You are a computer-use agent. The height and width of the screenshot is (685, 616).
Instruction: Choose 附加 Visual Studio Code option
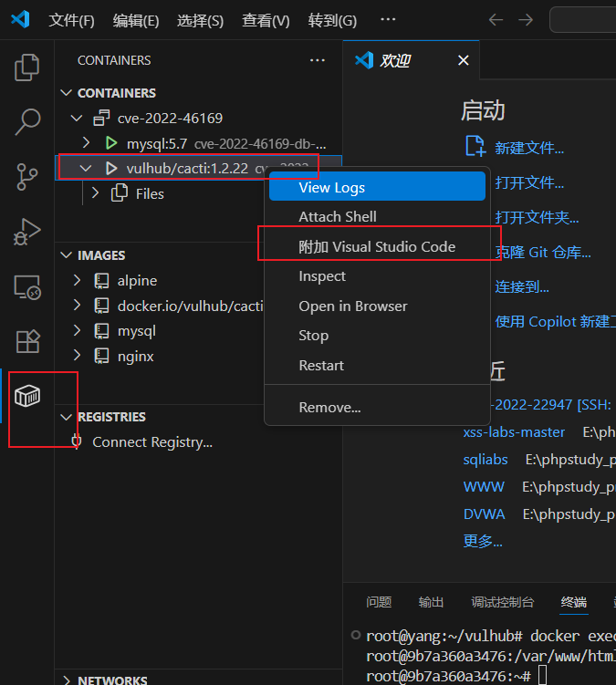377,247
